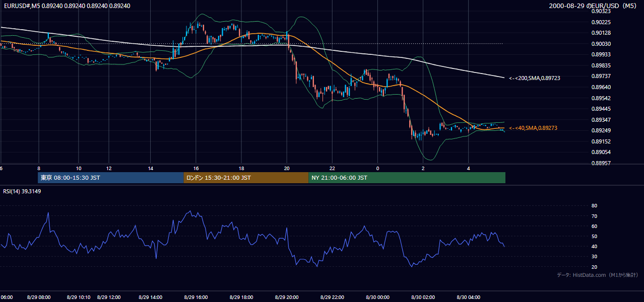The width and height of the screenshot is (644, 302).
Task: Click the RSI 60 level label
Action: [x=594, y=226]
